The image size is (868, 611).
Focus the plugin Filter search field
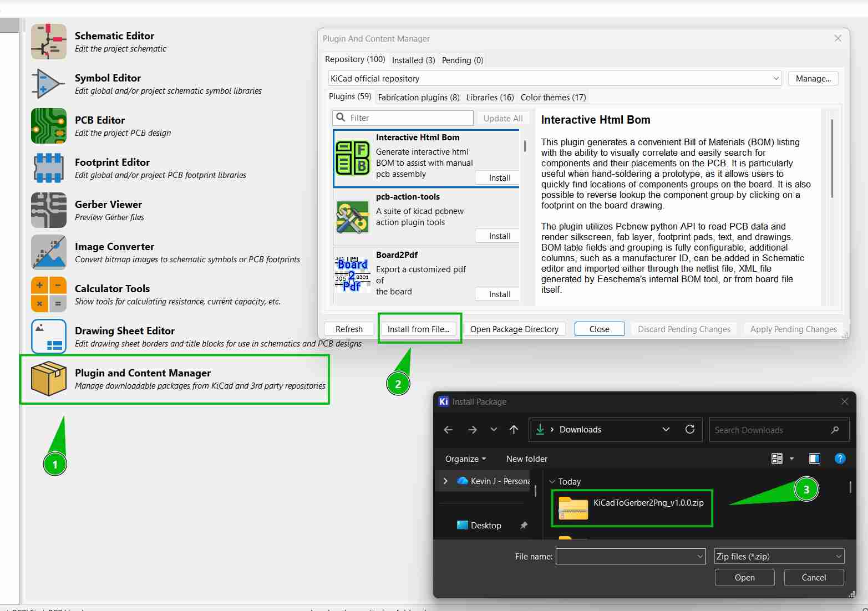click(403, 118)
